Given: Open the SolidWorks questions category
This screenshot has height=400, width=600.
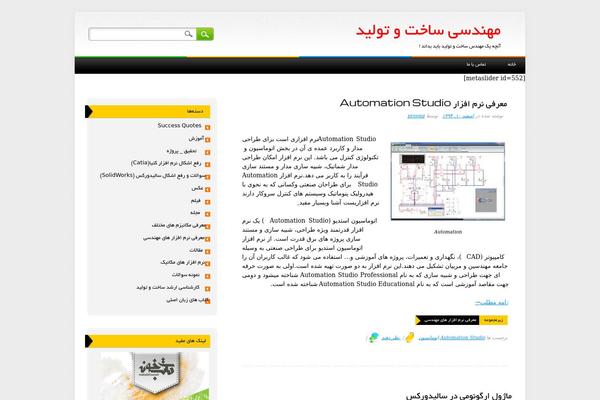Looking at the screenshot, I should coord(153,175).
